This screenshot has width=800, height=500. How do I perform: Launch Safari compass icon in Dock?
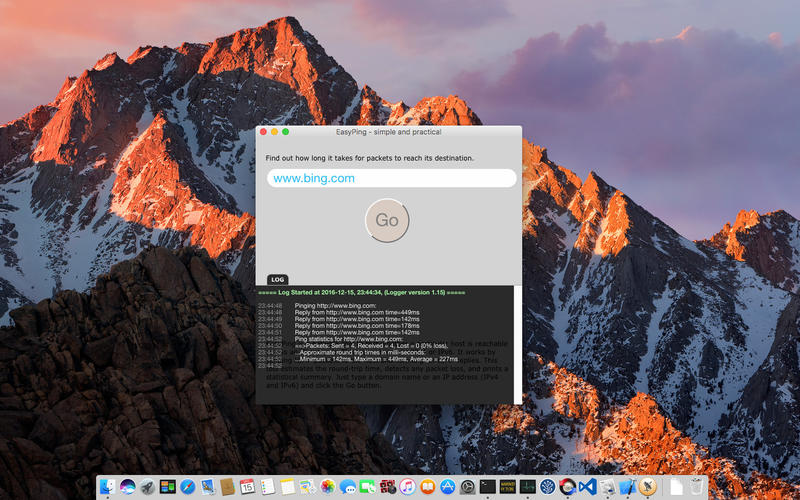(187, 487)
